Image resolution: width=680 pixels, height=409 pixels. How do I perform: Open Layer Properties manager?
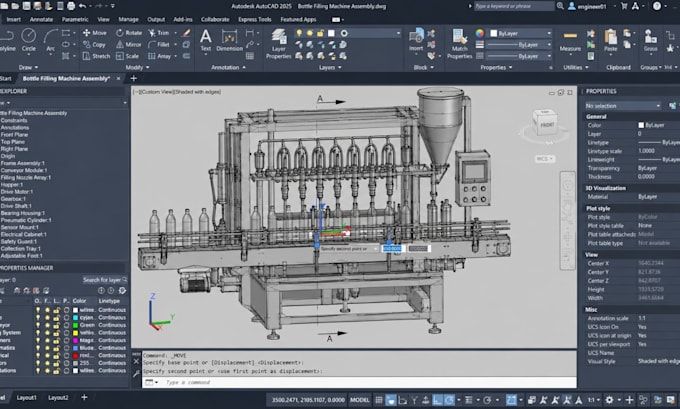point(278,44)
